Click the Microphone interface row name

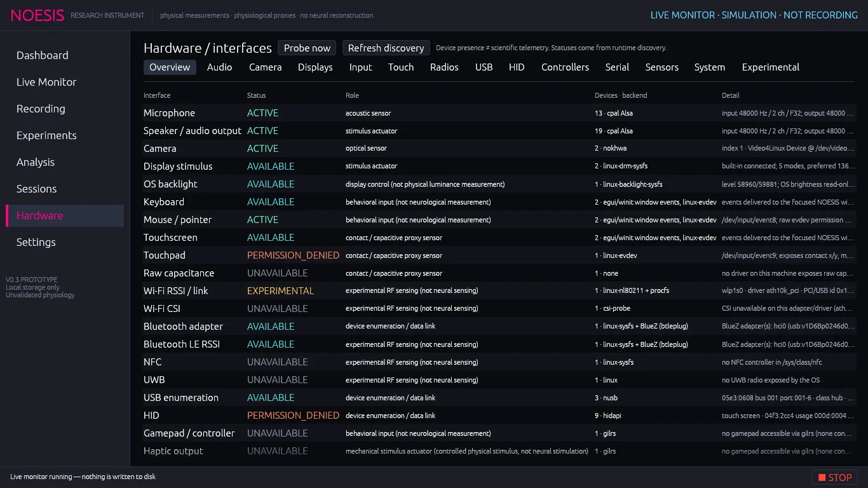tap(169, 113)
